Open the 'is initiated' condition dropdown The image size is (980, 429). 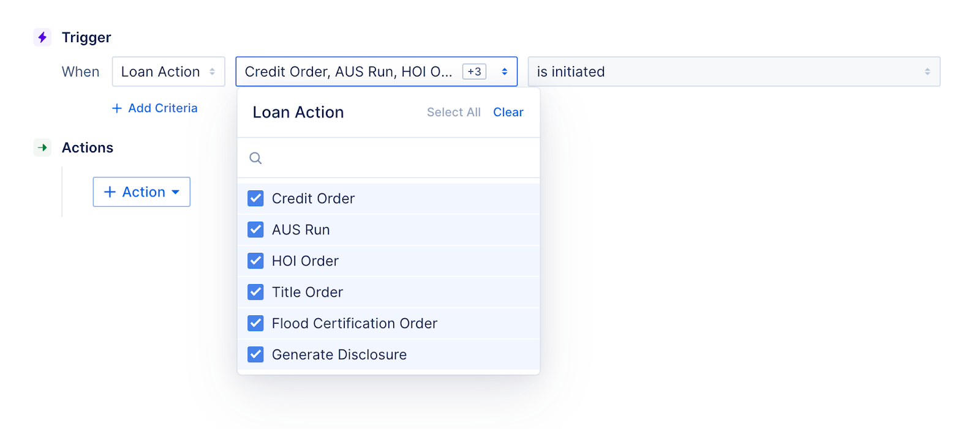[734, 72]
